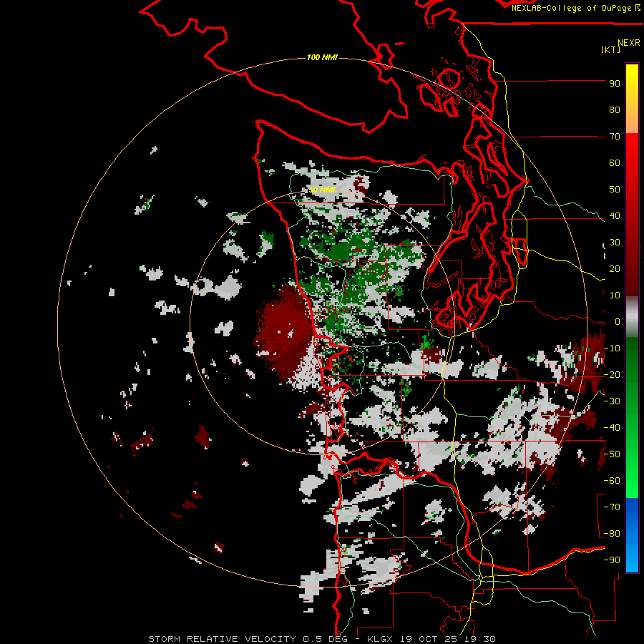Click the -70 value on velocity scale

pos(612,507)
